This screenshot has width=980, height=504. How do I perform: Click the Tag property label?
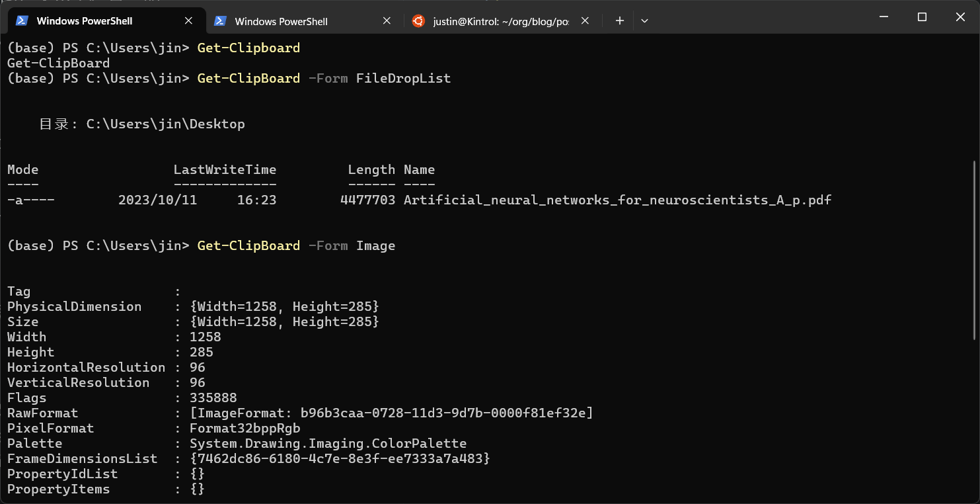(x=19, y=292)
